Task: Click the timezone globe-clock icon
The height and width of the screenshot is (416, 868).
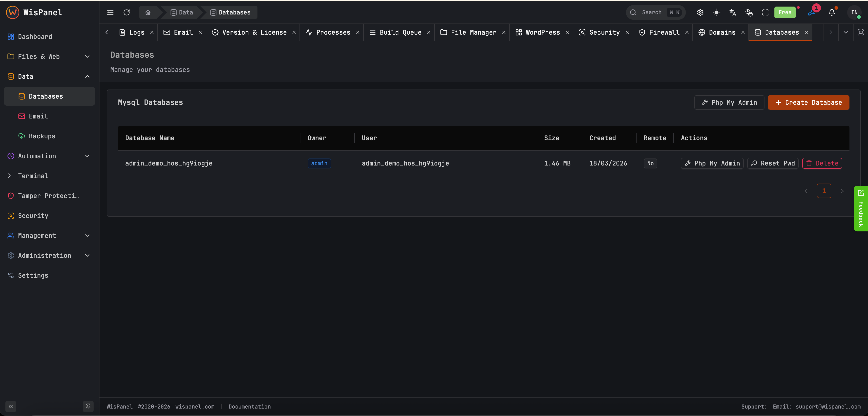Action: tap(749, 12)
